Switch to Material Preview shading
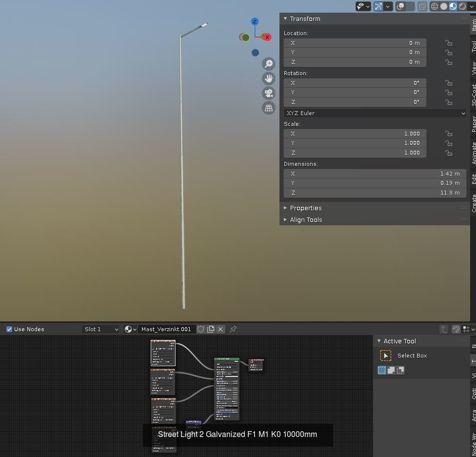The image size is (476, 457). point(453,6)
